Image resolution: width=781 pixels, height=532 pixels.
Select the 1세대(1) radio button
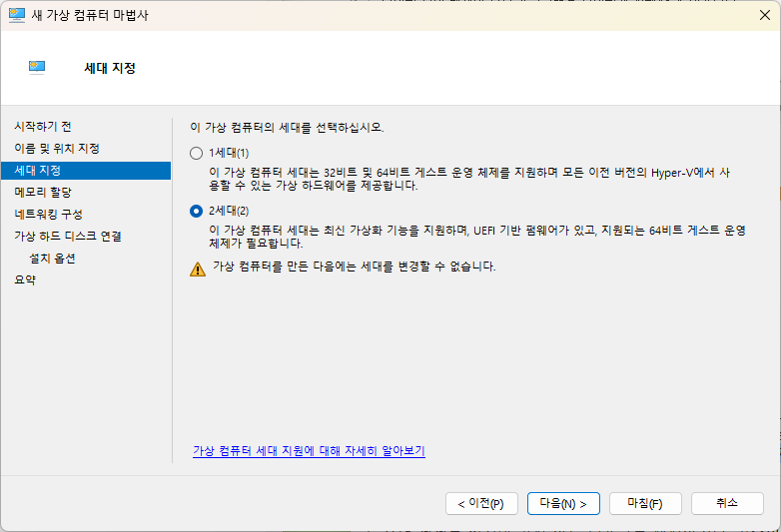[x=196, y=153]
